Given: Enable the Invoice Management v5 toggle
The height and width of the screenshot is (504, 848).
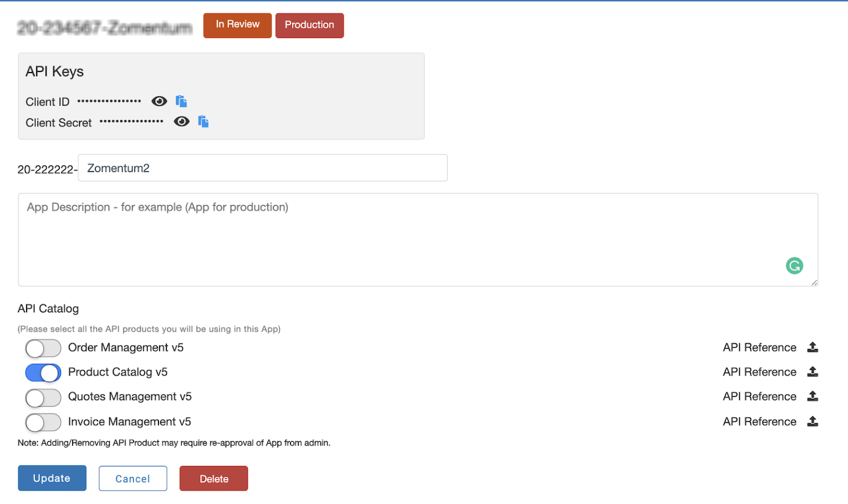Looking at the screenshot, I should coord(43,422).
